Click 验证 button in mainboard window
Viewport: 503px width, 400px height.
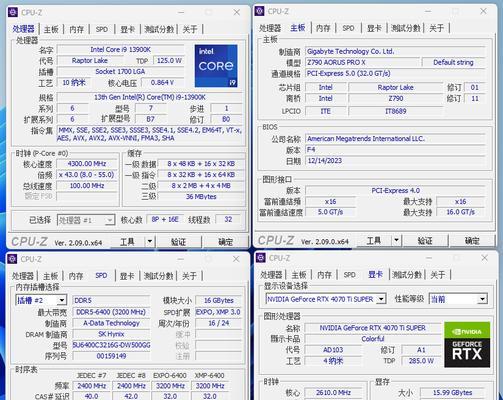point(425,240)
